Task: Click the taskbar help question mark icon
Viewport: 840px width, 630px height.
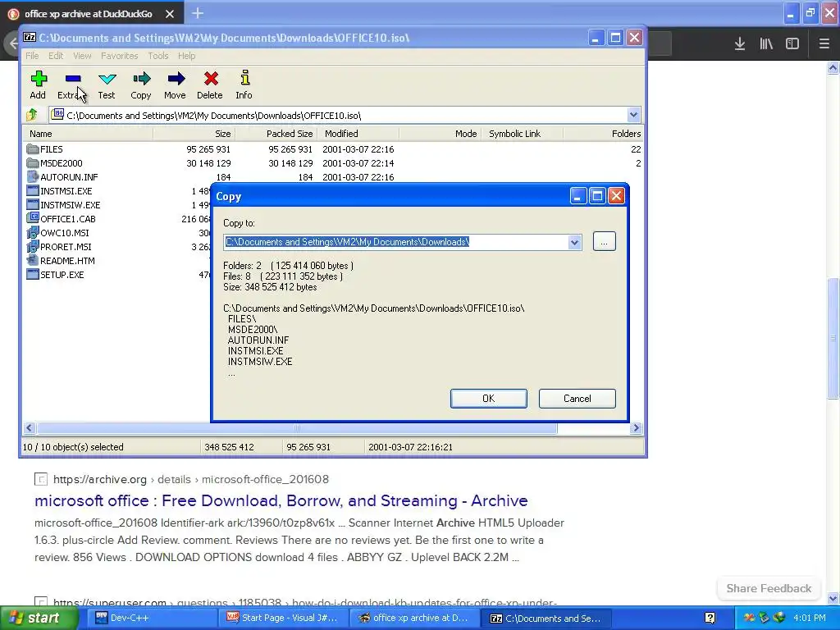Action: click(710, 619)
